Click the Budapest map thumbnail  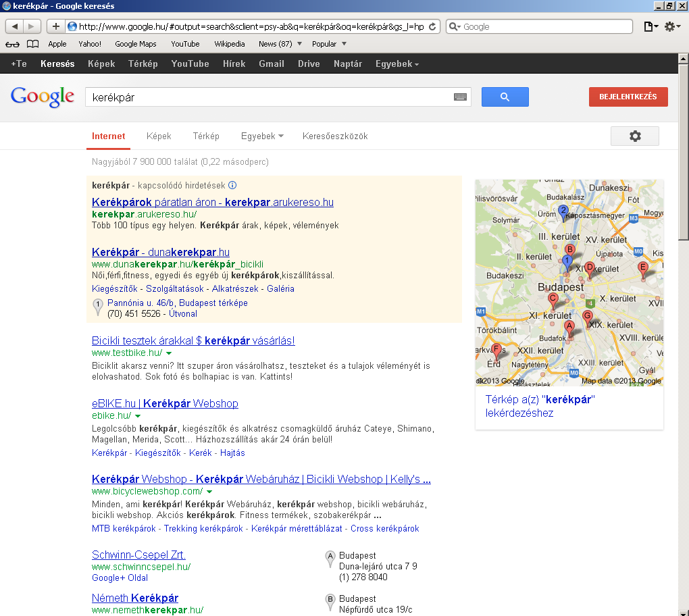coord(569,282)
